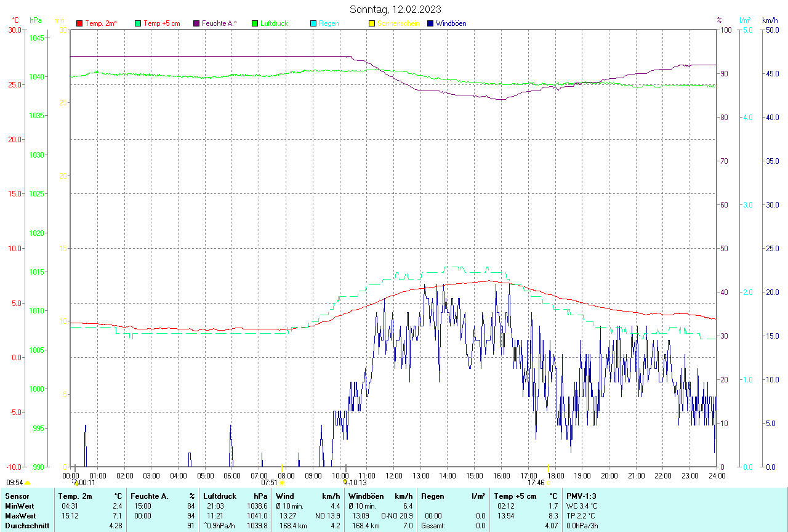Click the average temperature value '4.28'
The image size is (788, 532).
(x=116, y=526)
